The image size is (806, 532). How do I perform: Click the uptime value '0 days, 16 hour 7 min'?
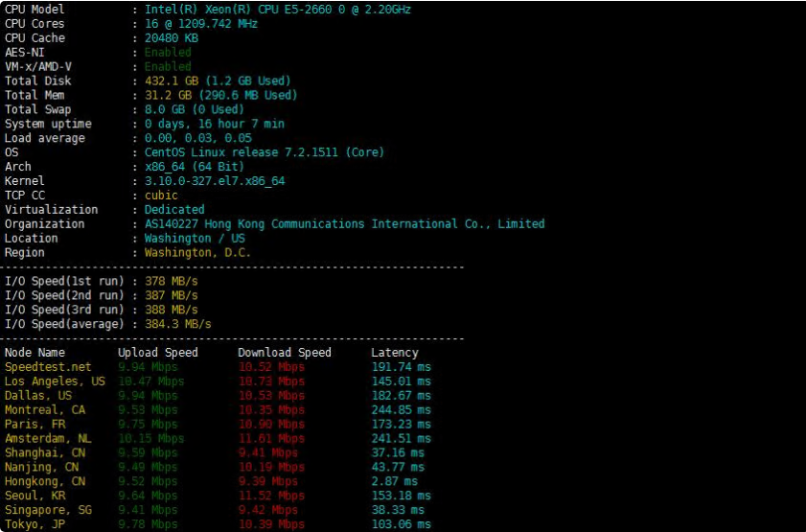point(215,124)
